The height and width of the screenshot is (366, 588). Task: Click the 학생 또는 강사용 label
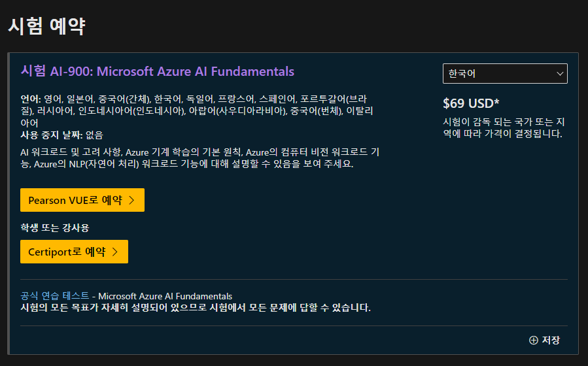55,227
